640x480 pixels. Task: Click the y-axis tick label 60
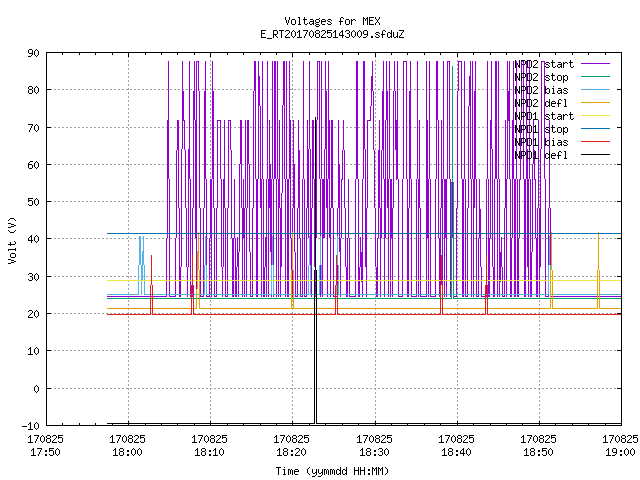[x=33, y=165]
